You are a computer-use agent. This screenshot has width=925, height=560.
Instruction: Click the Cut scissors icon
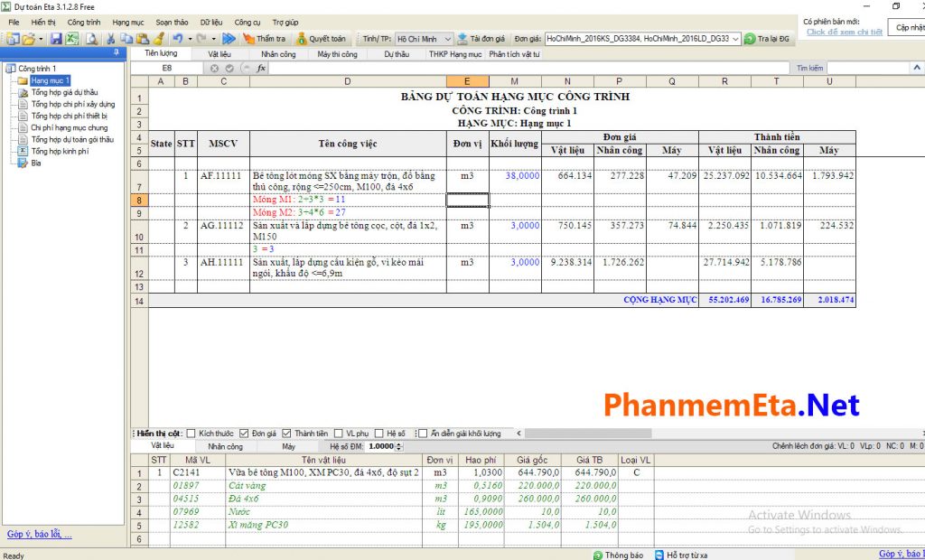111,39
